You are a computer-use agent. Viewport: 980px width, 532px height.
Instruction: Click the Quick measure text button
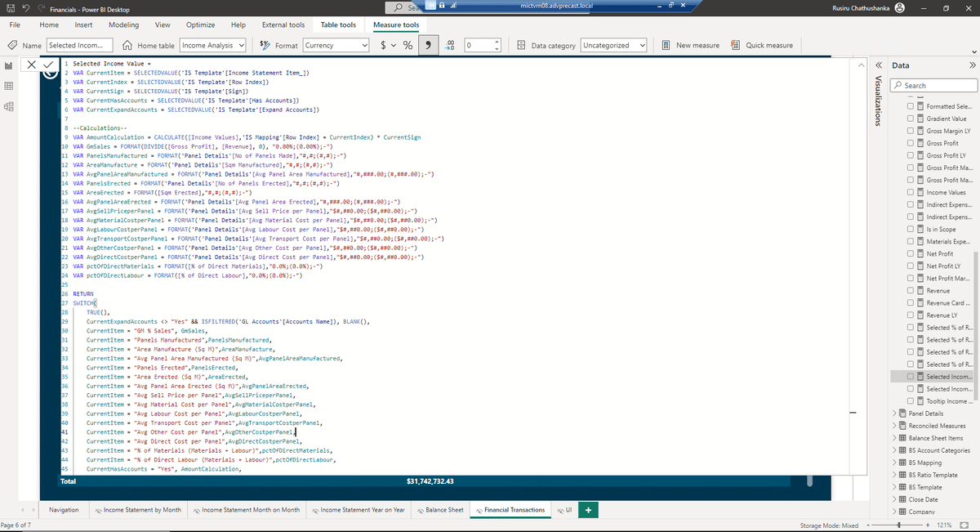768,46
